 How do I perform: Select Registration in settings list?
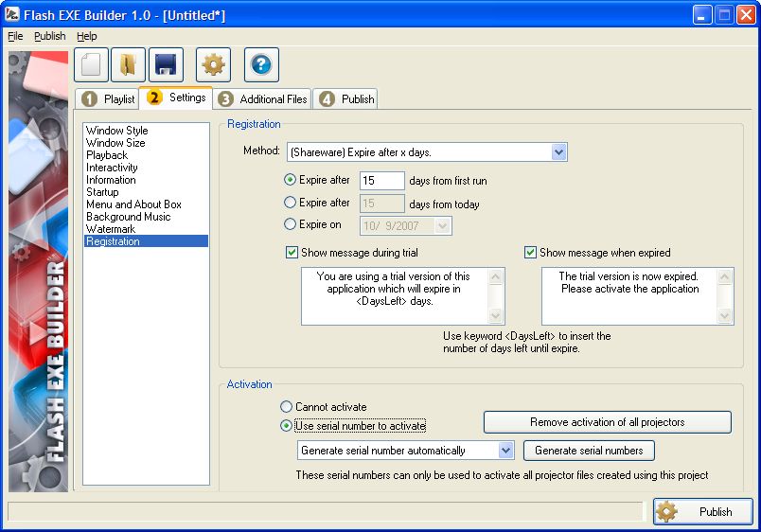click(146, 241)
